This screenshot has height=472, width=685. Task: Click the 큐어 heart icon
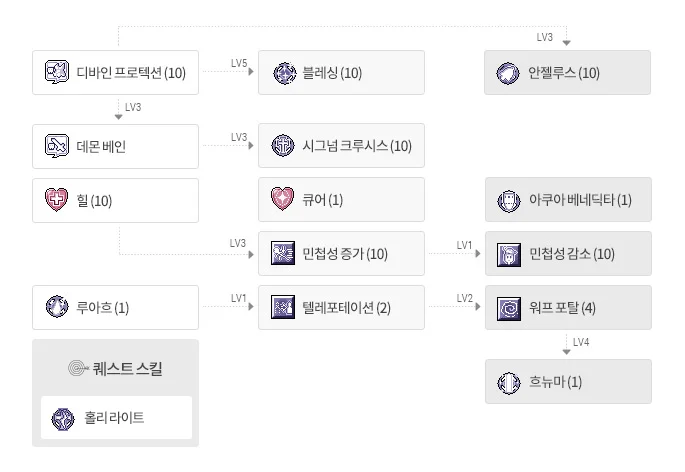(283, 199)
